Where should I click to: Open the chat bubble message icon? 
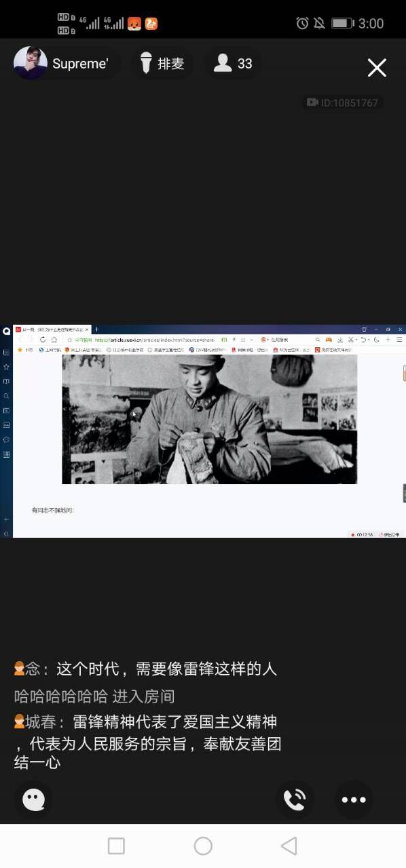[x=33, y=800]
